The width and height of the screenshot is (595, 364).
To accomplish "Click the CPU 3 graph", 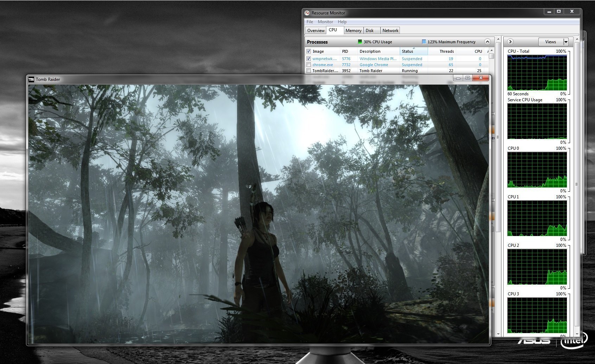I will pos(537,315).
